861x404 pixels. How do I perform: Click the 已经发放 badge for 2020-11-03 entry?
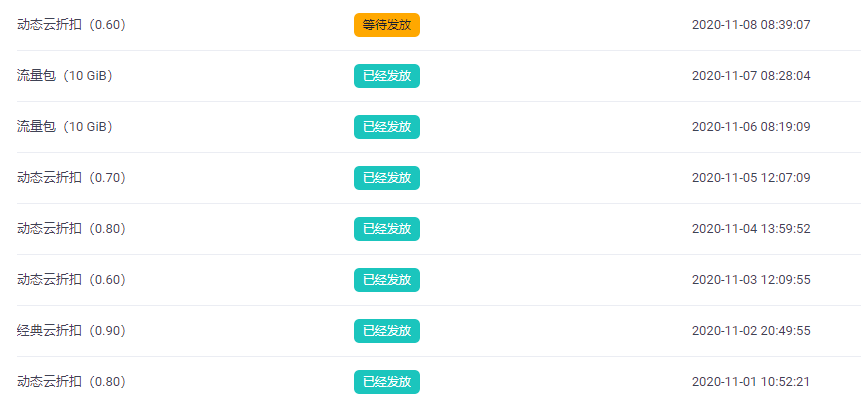click(x=387, y=280)
